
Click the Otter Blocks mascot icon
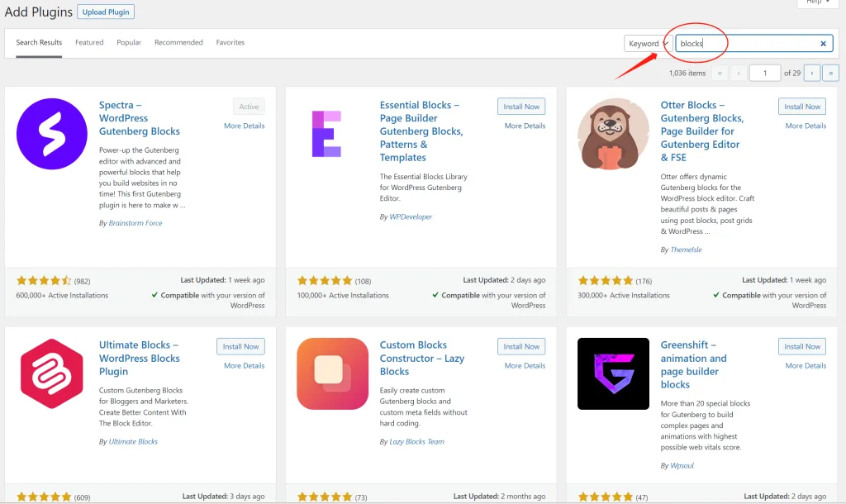coord(613,134)
